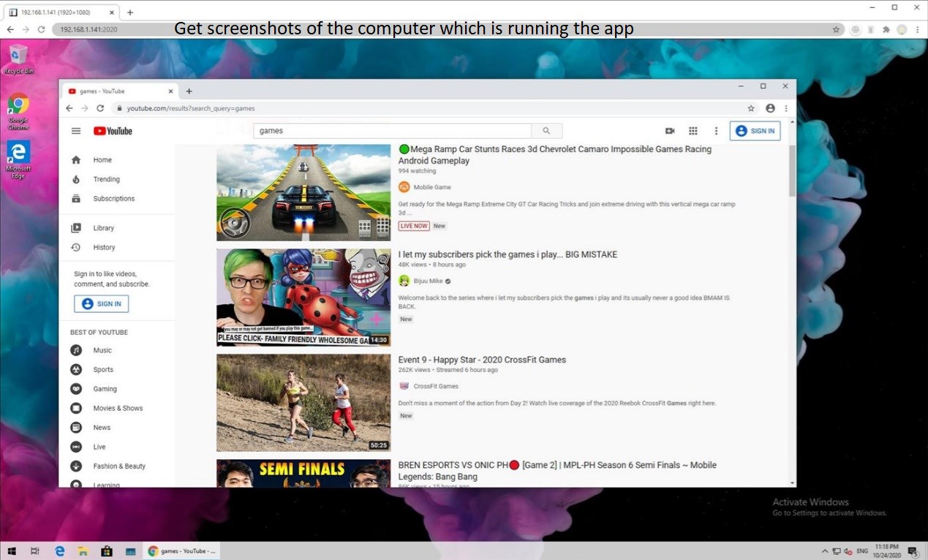Select Movies & Shows in sidebar

pyautogui.click(x=118, y=408)
